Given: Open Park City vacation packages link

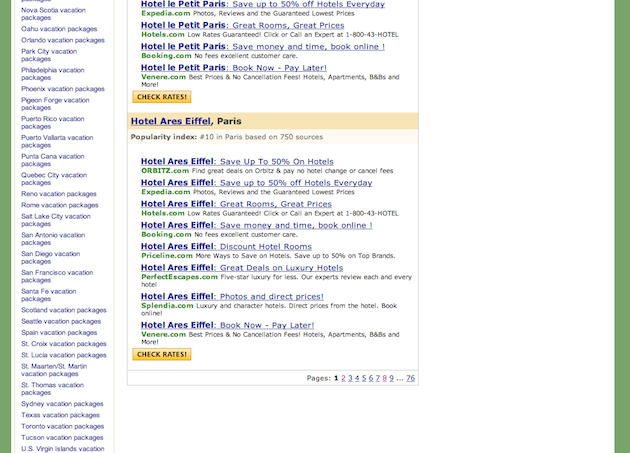Looking at the screenshot, I should (x=49, y=55).
